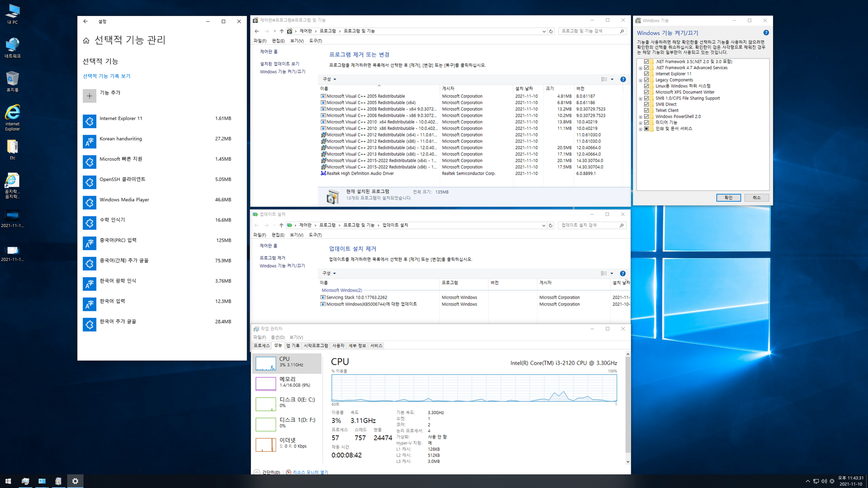Click the plus icon to add a feature
The height and width of the screenshot is (488, 868).
(90, 96)
